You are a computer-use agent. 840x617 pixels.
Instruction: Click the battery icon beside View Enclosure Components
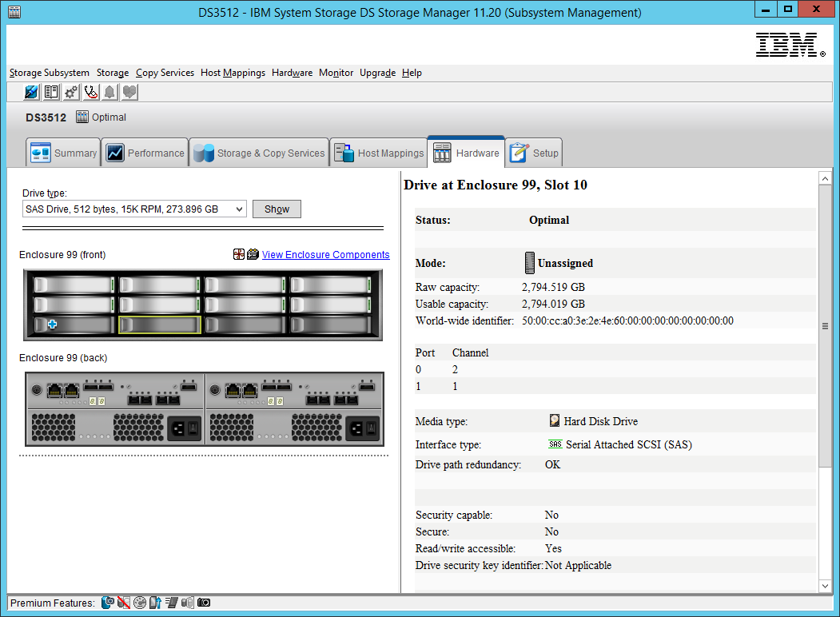coord(253,254)
